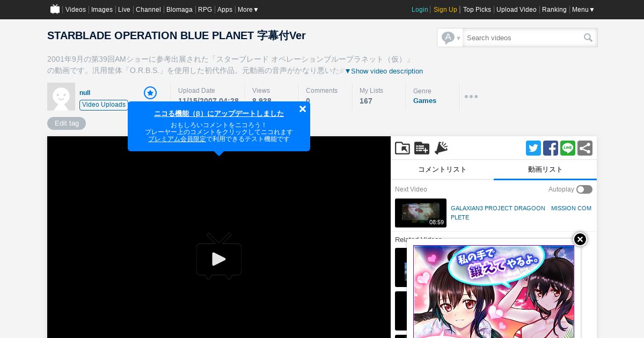Image resolution: width=644 pixels, height=338 pixels.
Task: Expand the top-right Menu dropdown
Action: pyautogui.click(x=583, y=10)
